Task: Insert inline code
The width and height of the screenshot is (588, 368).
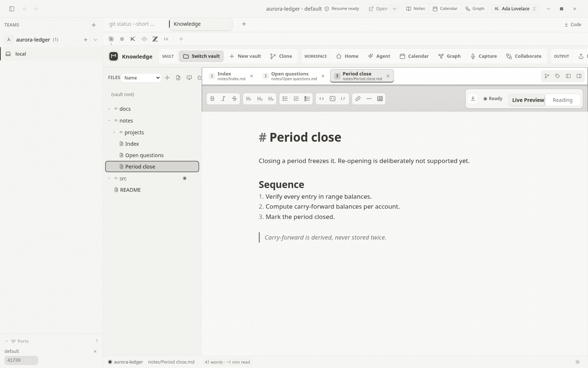Action: (x=322, y=99)
